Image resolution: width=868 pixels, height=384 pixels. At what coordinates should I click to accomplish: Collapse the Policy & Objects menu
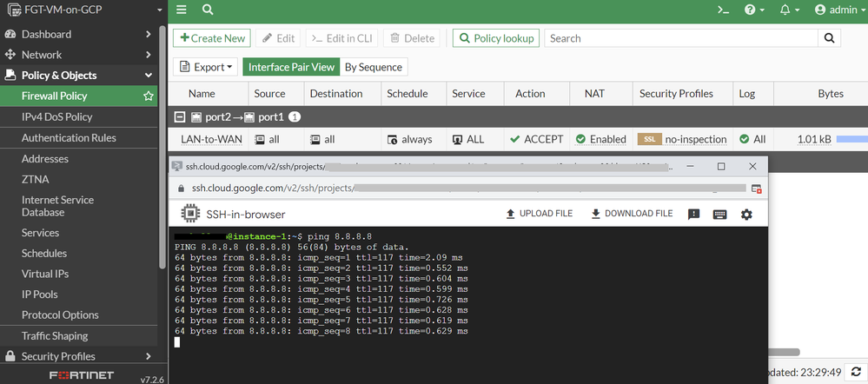pos(78,76)
